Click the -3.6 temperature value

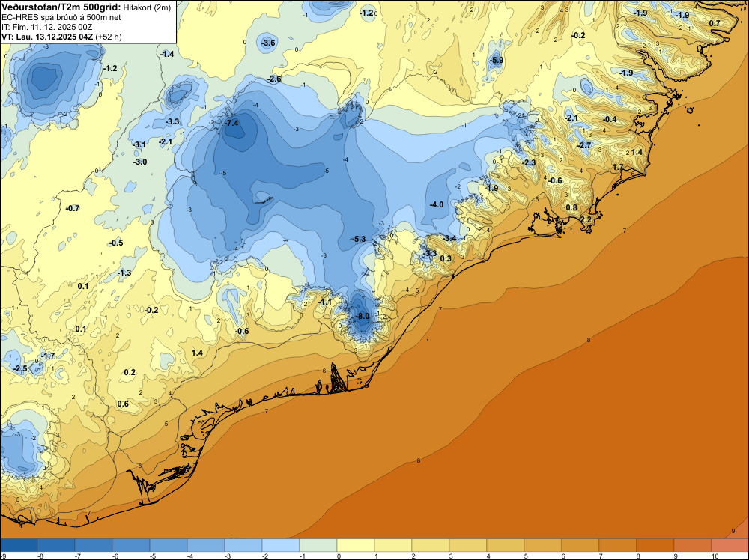268,43
